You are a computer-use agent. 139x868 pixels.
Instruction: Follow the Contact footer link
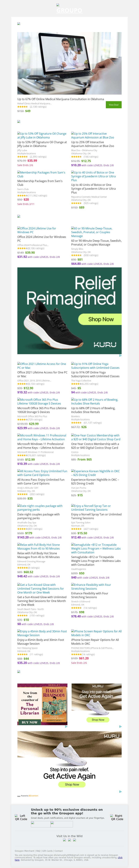coord(59,851)
